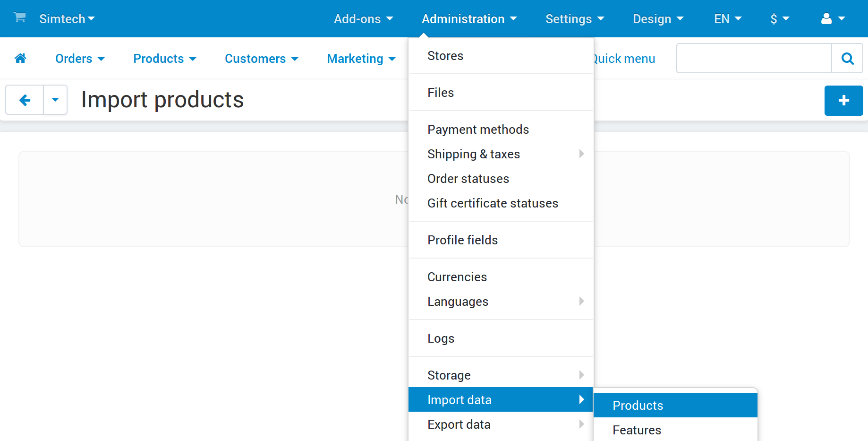Click the Quick menu link
The image size is (868, 441).
coord(624,59)
